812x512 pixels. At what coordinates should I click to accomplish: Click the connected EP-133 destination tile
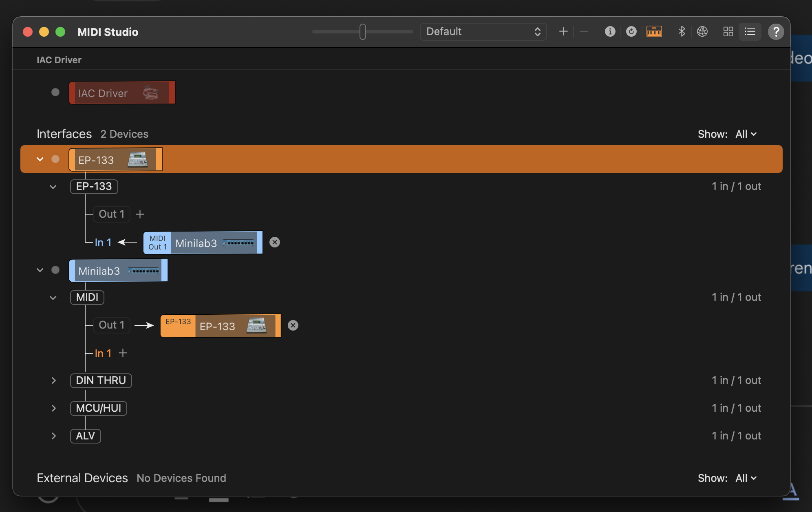[x=221, y=326]
